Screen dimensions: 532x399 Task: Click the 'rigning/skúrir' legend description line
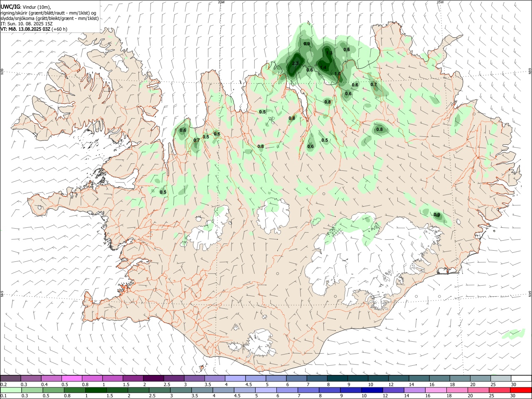(48, 13)
